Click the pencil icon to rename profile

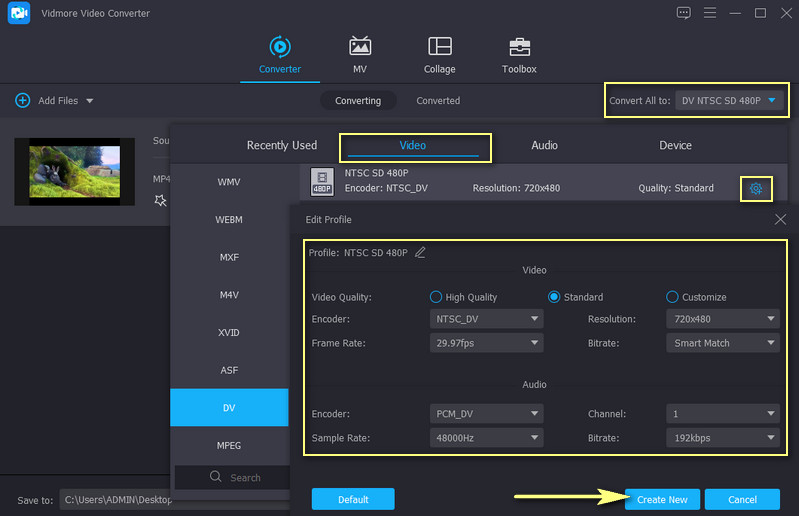point(420,253)
